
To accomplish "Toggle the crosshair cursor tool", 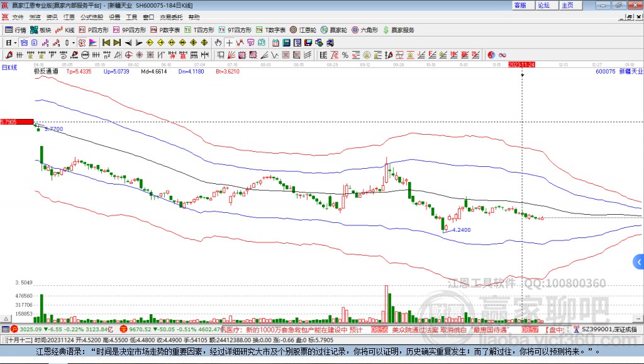I will (x=230, y=43).
